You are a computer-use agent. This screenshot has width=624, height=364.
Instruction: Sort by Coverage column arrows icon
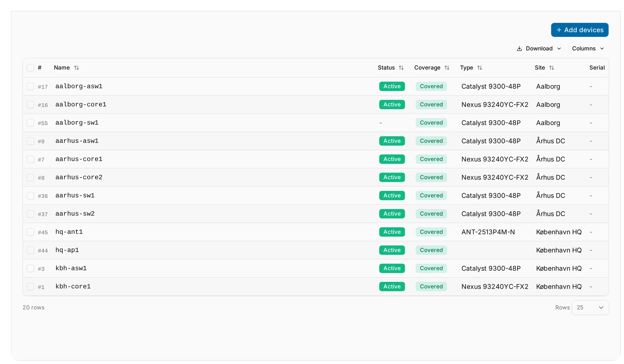pyautogui.click(x=447, y=68)
